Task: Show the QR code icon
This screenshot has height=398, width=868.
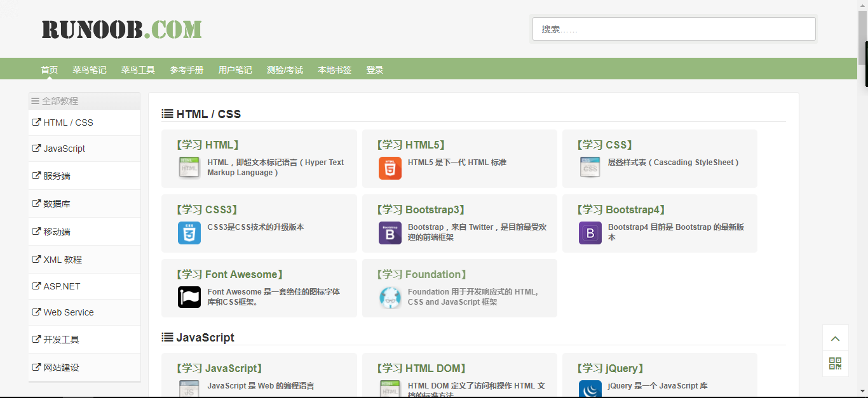Action: (x=835, y=364)
